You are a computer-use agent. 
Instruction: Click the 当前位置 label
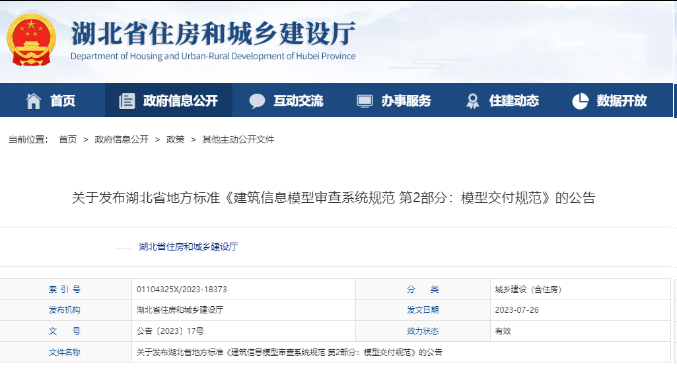coord(28,139)
